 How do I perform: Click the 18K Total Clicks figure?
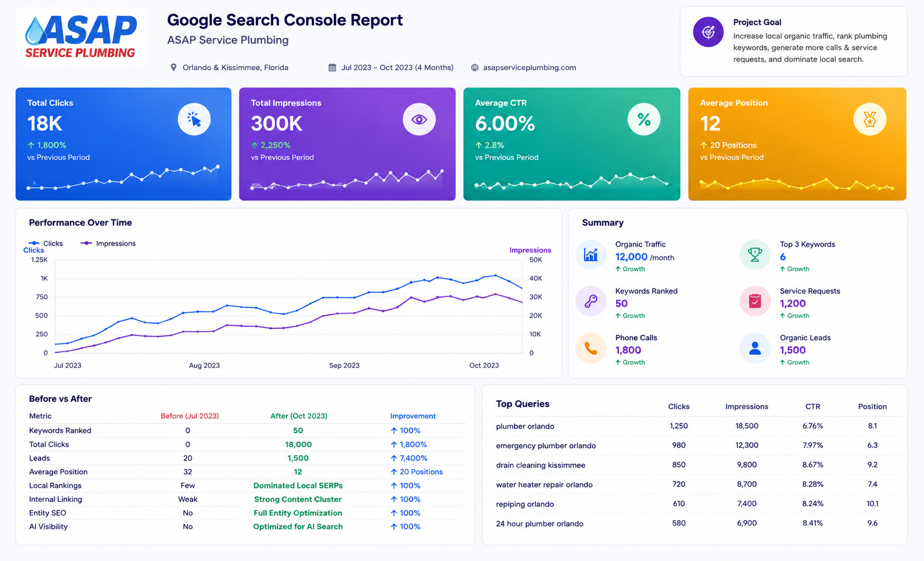(45, 123)
